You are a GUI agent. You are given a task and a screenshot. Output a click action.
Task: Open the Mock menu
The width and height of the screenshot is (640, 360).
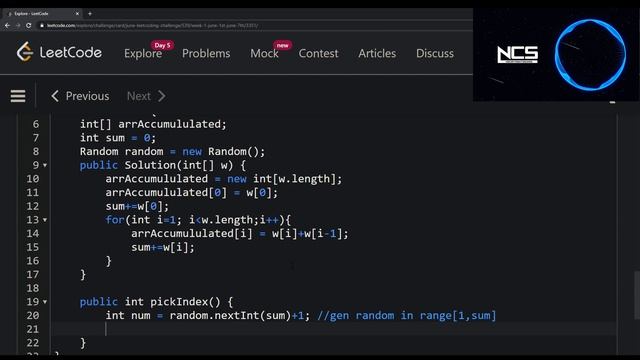264,53
